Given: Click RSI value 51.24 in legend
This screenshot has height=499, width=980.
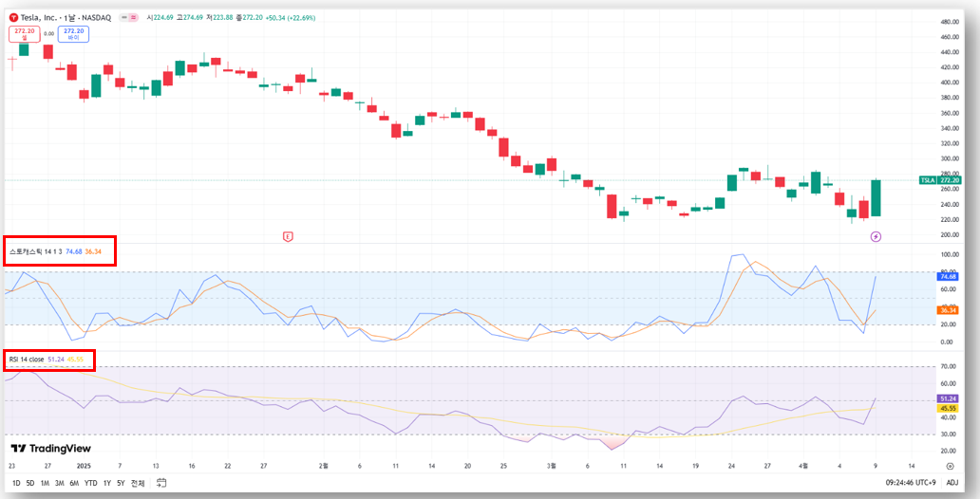Looking at the screenshot, I should 56,360.
